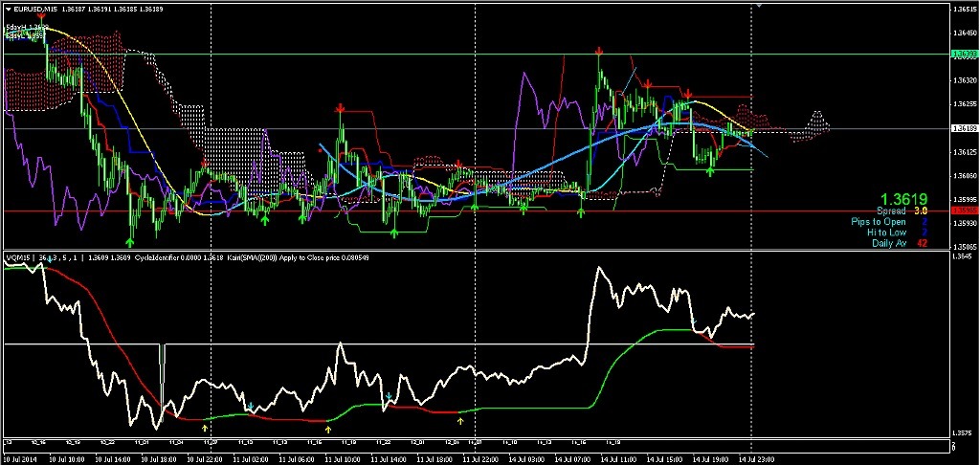The height and width of the screenshot is (465, 980).
Task: Click the red 42 daily average value
Action: (923, 243)
